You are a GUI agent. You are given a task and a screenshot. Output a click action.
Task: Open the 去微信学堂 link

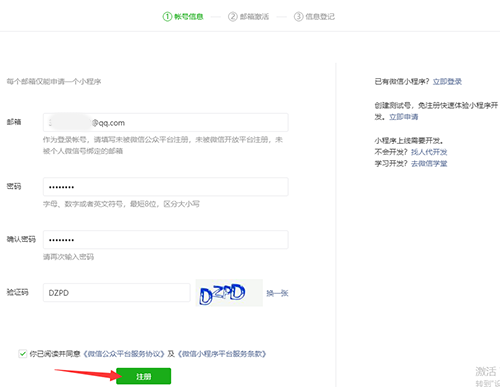(x=429, y=163)
